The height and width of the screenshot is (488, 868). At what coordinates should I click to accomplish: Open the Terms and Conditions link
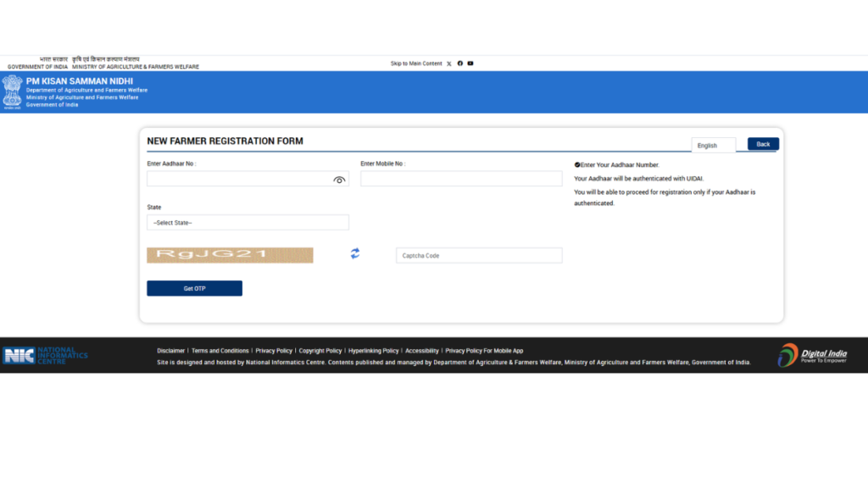220,351
